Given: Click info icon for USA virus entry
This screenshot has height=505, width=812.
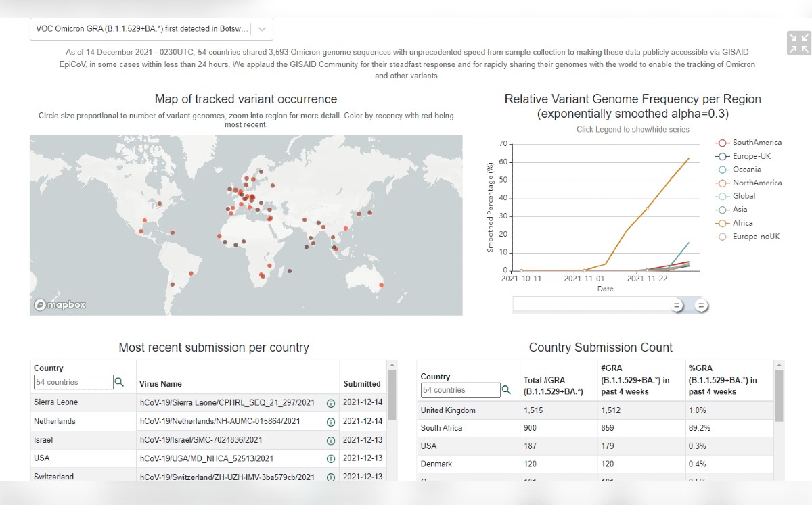Looking at the screenshot, I should [331, 458].
